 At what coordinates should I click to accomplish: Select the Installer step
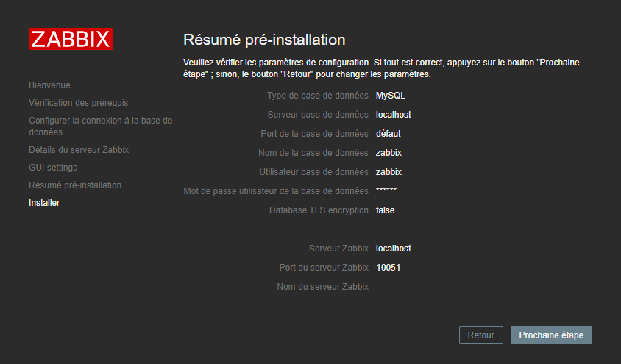click(44, 203)
